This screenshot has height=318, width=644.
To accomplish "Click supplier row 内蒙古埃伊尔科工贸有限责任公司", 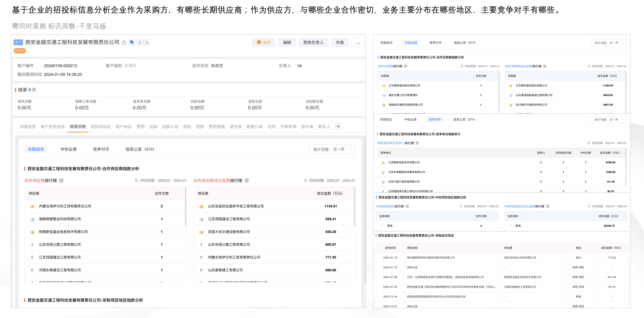I will [x=65, y=206].
